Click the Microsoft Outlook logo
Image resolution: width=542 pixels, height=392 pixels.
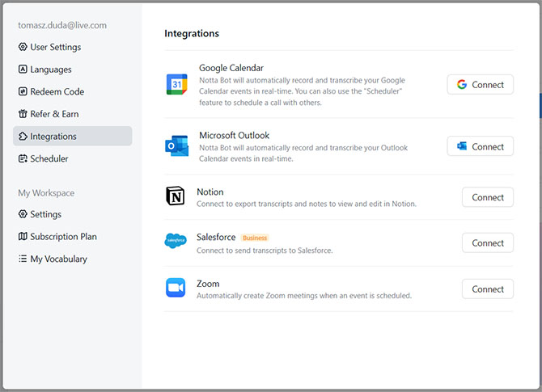(x=176, y=145)
